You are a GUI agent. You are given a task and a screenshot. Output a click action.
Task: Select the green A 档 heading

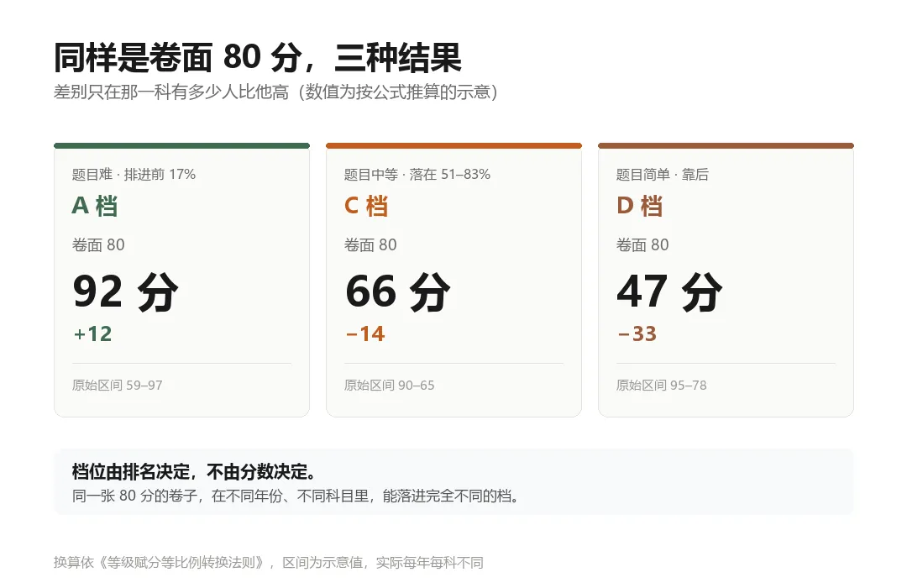coord(95,206)
